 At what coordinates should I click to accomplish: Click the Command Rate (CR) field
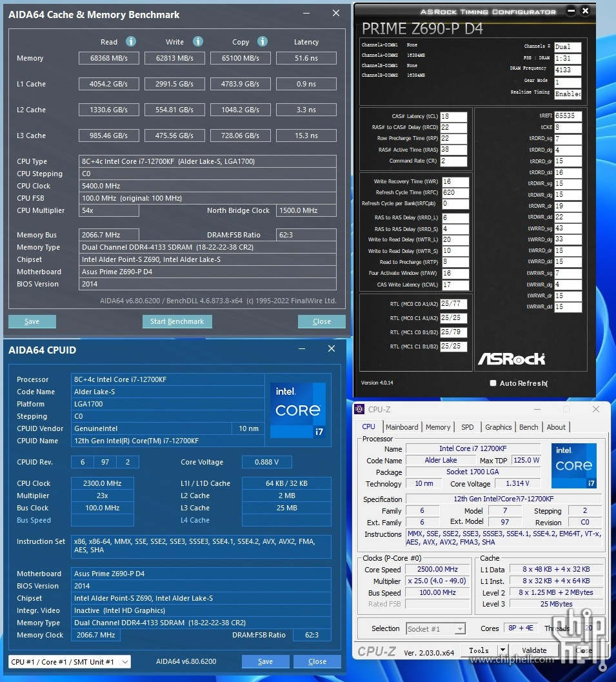click(453, 161)
